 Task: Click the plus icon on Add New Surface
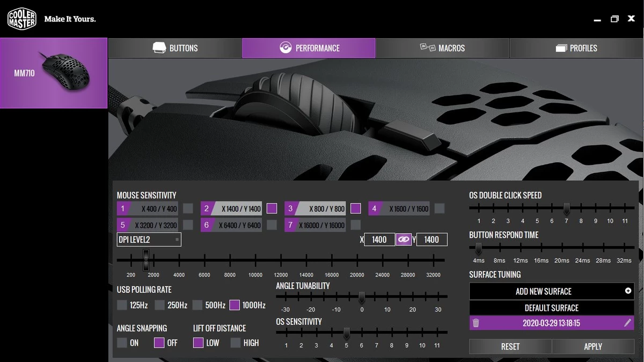[x=628, y=291]
